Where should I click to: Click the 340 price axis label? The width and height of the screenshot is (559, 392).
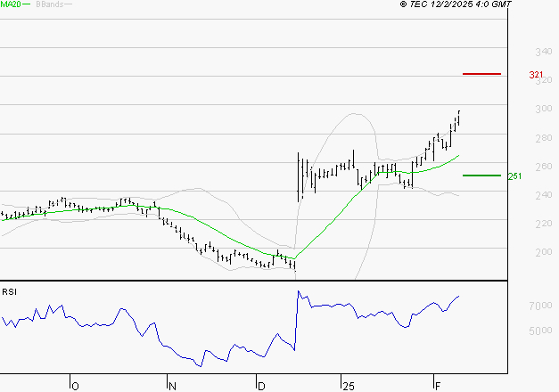544,52
